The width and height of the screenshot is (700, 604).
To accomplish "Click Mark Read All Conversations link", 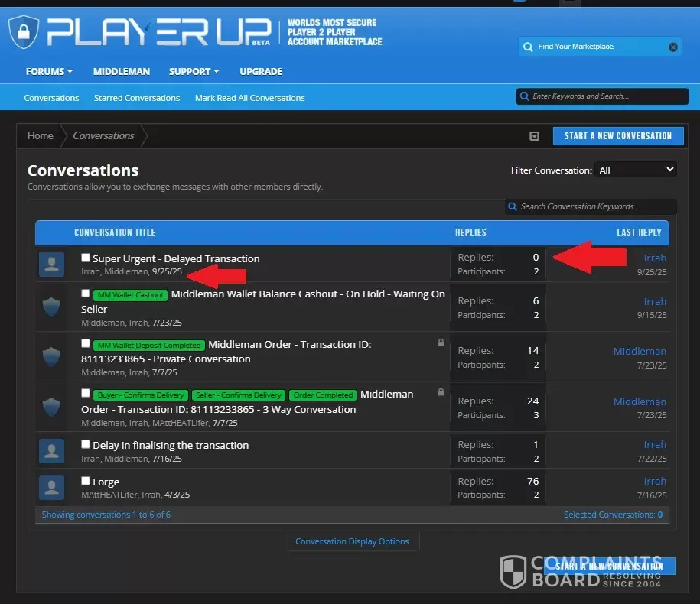I will point(249,98).
